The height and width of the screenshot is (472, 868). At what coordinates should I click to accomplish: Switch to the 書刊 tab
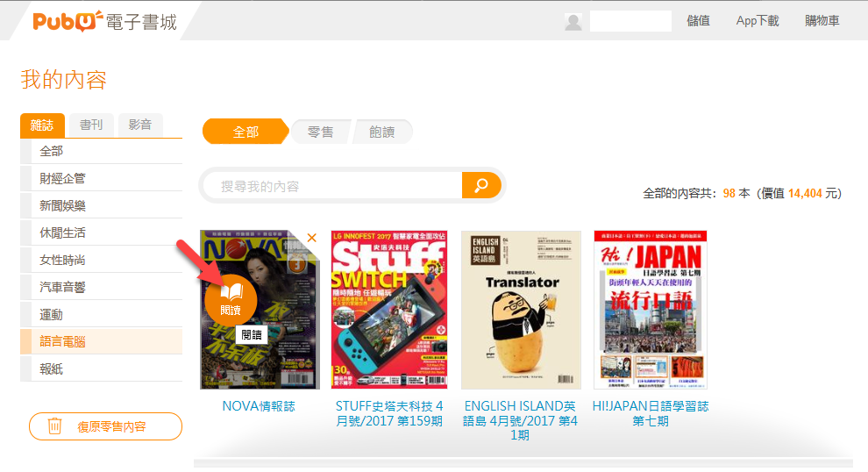pyautogui.click(x=91, y=125)
